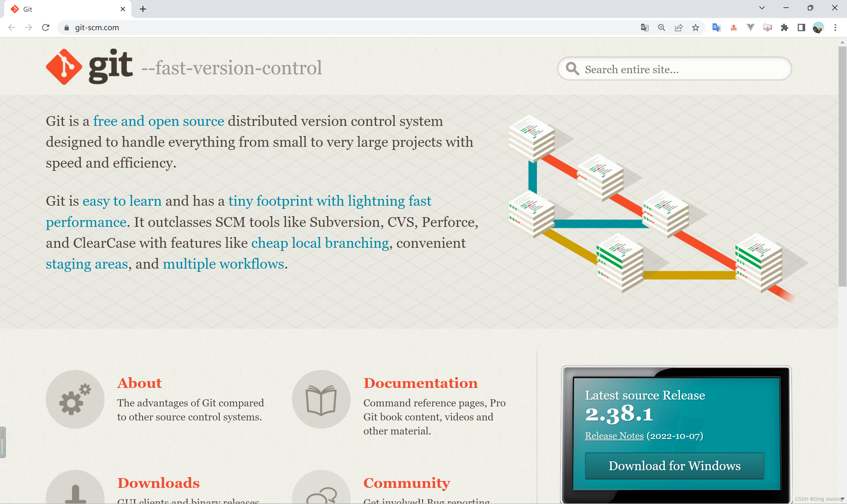Click the browser forward arrow

pyautogui.click(x=29, y=28)
